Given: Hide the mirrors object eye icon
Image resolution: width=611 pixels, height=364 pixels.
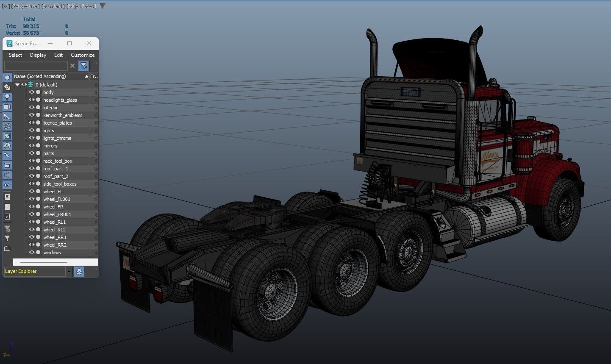Looking at the screenshot, I should click(31, 146).
